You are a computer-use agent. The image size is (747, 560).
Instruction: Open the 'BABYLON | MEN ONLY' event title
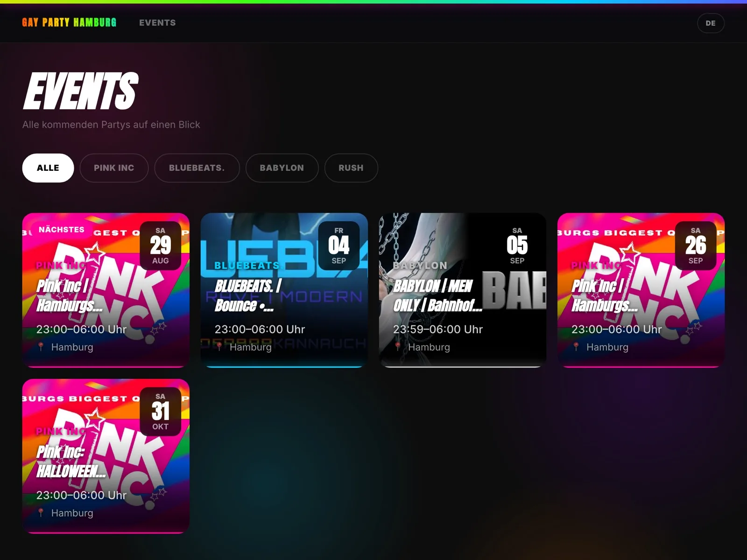pos(437,295)
